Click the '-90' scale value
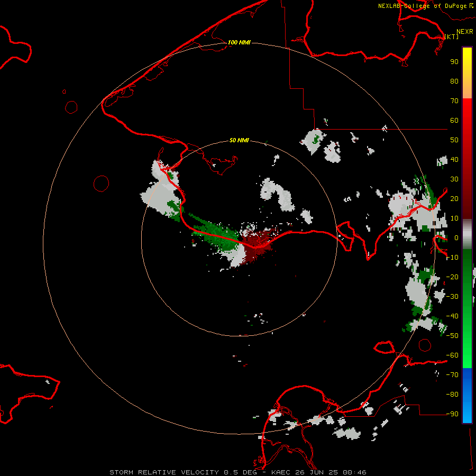 click(452, 414)
